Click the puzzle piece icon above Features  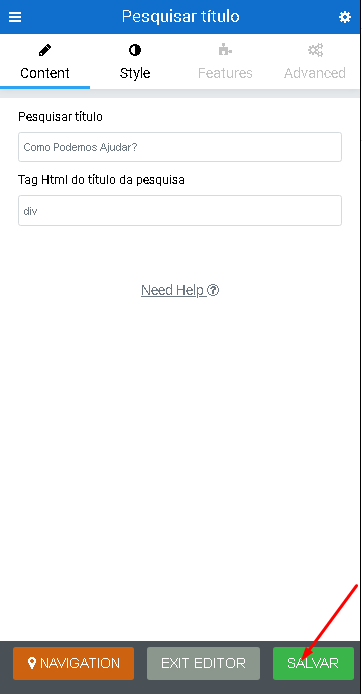pyautogui.click(x=225, y=50)
